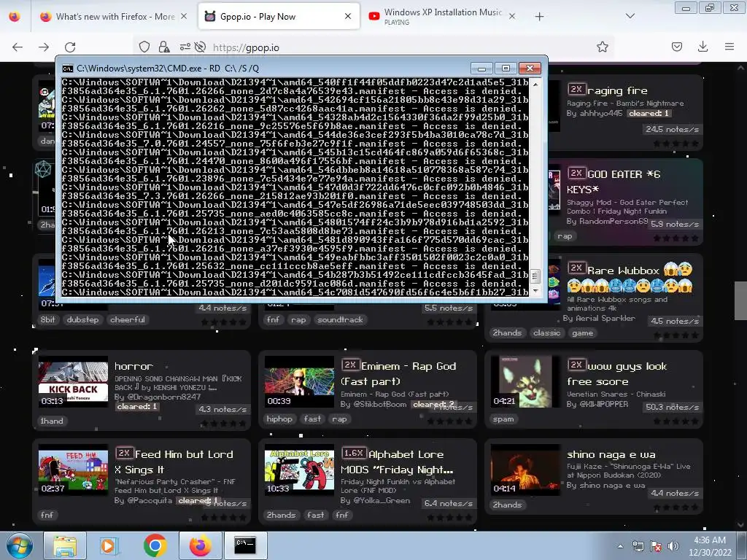747x560 pixels.
Task: Click the horror song title
Action: (133, 366)
